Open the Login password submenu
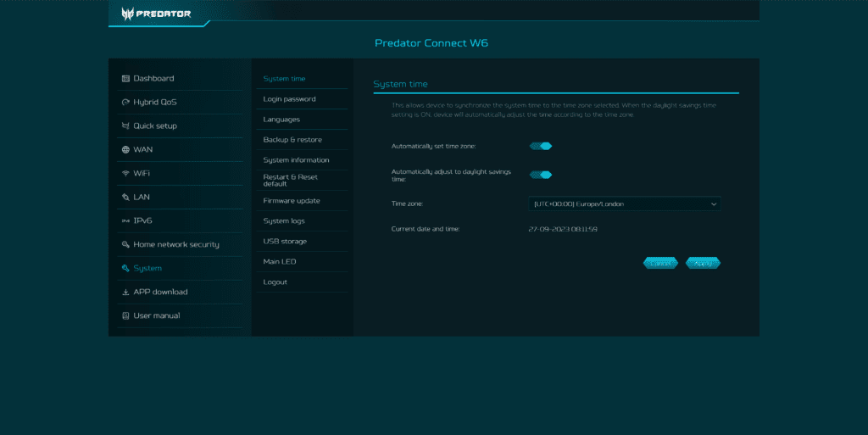Image resolution: width=868 pixels, height=435 pixels. tap(289, 99)
